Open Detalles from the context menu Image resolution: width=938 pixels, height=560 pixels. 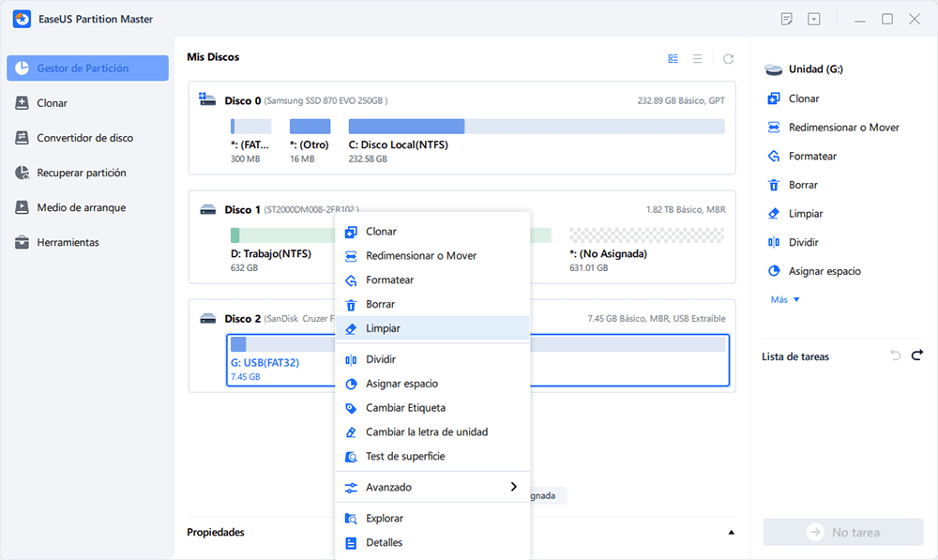(x=432, y=543)
